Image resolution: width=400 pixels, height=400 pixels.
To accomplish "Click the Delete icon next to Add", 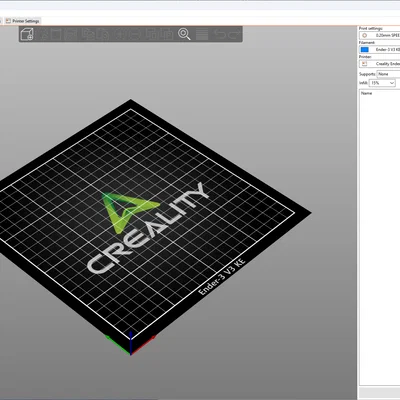I will (44, 34).
